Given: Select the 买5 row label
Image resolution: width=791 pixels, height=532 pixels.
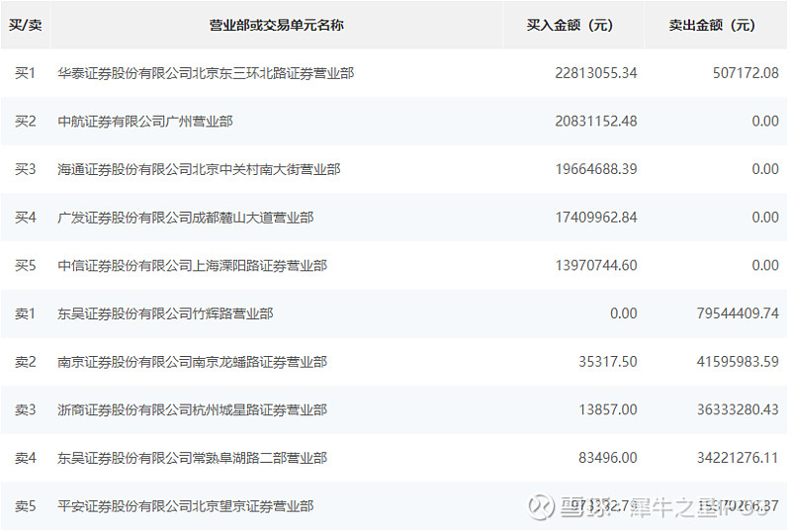Looking at the screenshot, I should [26, 265].
